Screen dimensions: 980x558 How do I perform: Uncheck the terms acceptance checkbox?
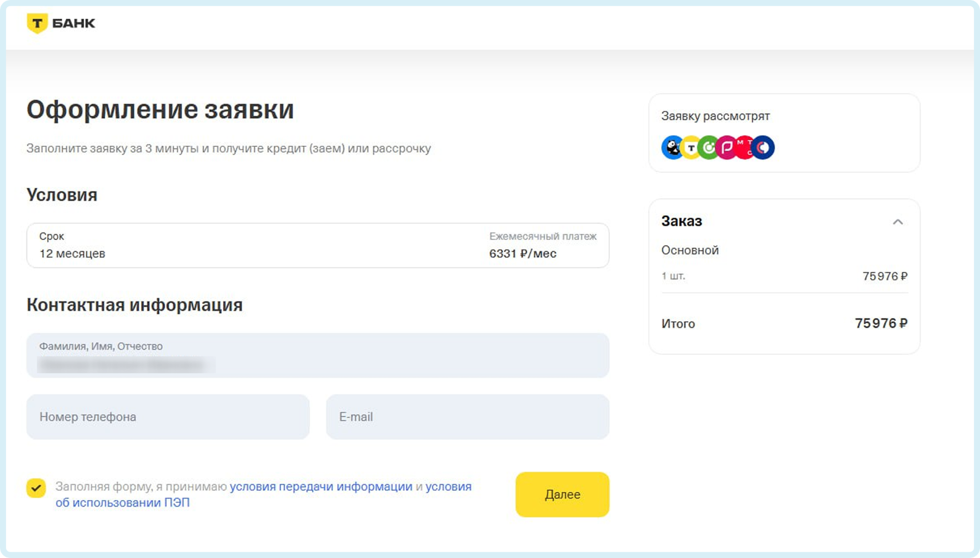tap(36, 488)
